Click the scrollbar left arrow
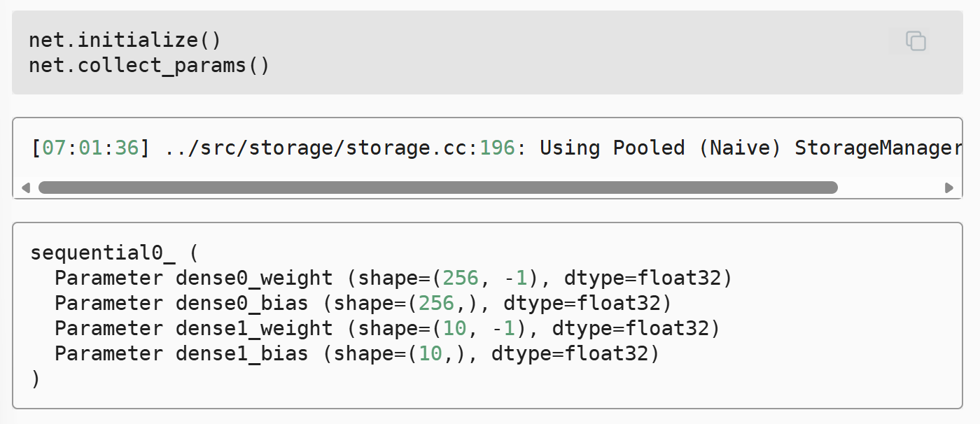This screenshot has height=424, width=980. 26,188
